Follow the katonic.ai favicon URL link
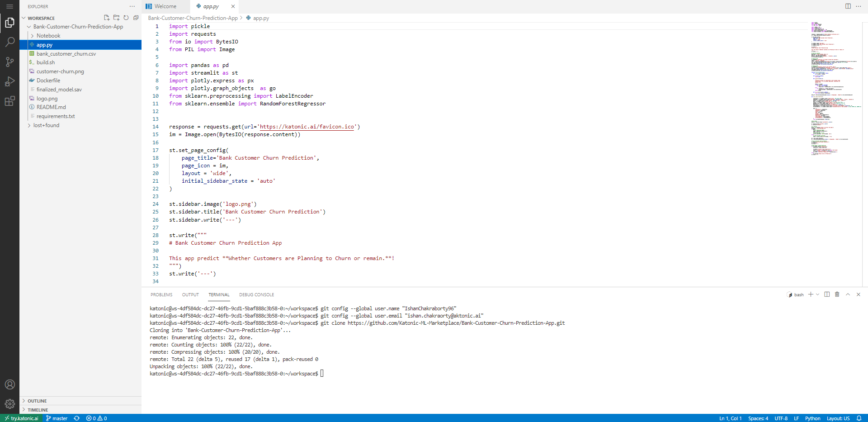The width and height of the screenshot is (868, 422). click(x=307, y=127)
